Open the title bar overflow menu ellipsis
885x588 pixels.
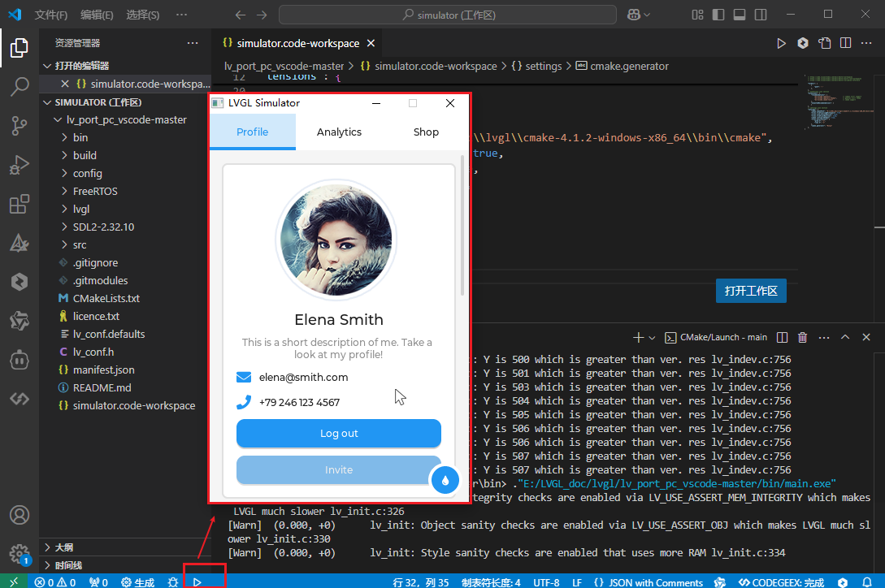[x=182, y=15]
